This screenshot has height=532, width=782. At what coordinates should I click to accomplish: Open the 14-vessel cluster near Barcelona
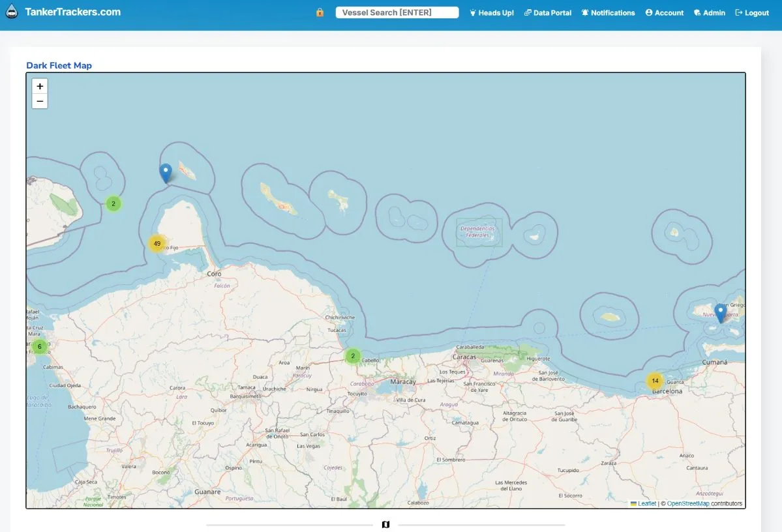[x=655, y=381]
